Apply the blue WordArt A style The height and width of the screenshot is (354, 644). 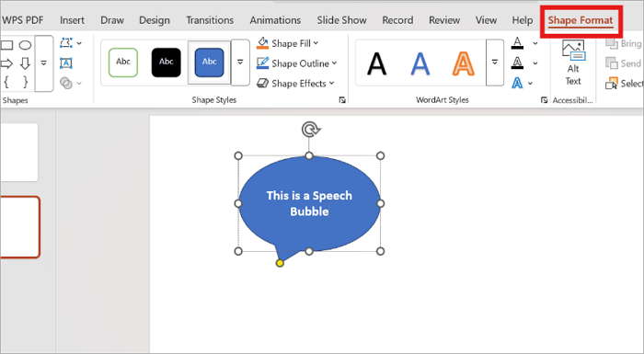(x=420, y=64)
